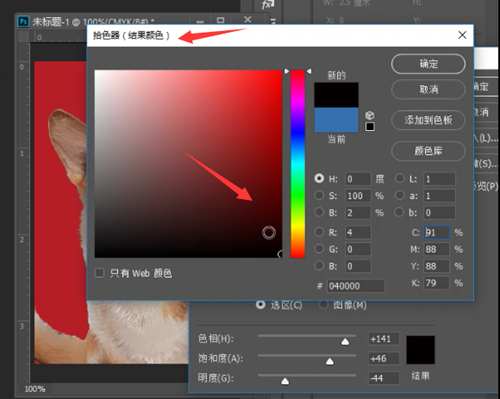Click the 色相(H) slider thumb
The height and width of the screenshot is (399, 500).
click(x=345, y=342)
